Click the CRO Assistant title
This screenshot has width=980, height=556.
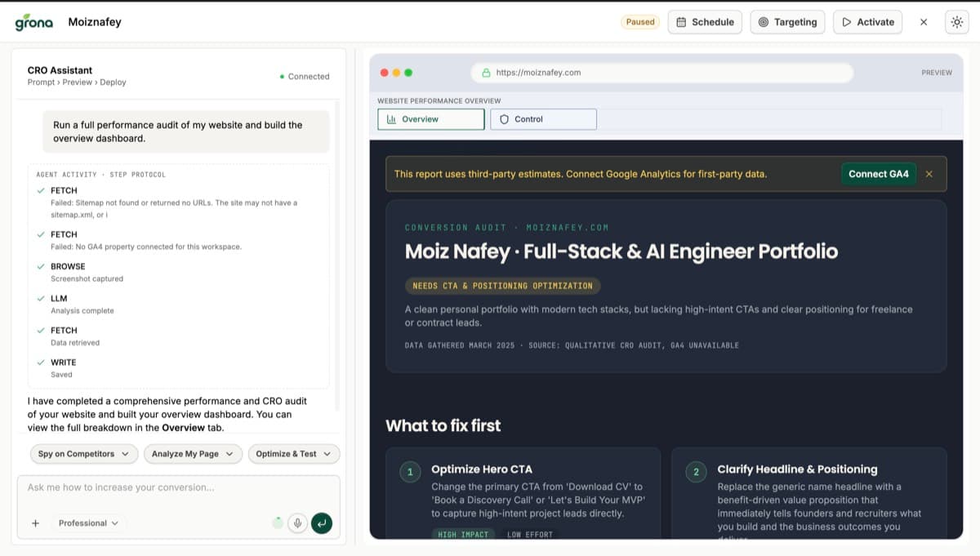point(60,70)
